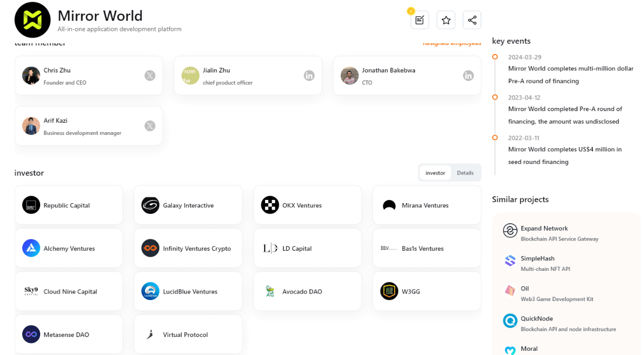The image size is (644, 355).
Task: Open SimpleHash similar project name
Action: (538, 259)
